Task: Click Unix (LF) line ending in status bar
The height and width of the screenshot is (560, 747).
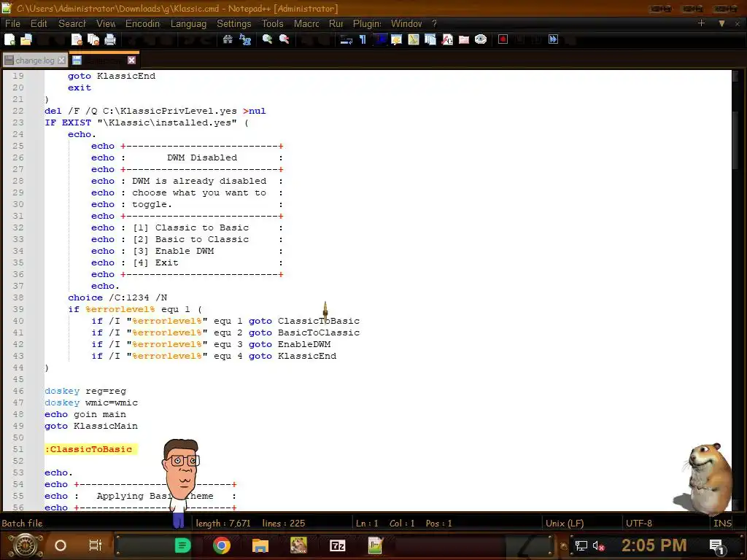Action: [565, 524]
